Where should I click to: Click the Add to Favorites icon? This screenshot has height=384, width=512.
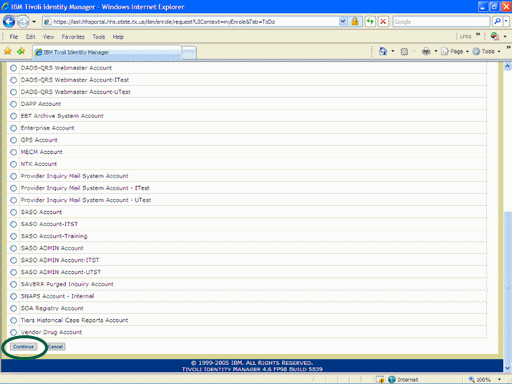(x=21, y=51)
